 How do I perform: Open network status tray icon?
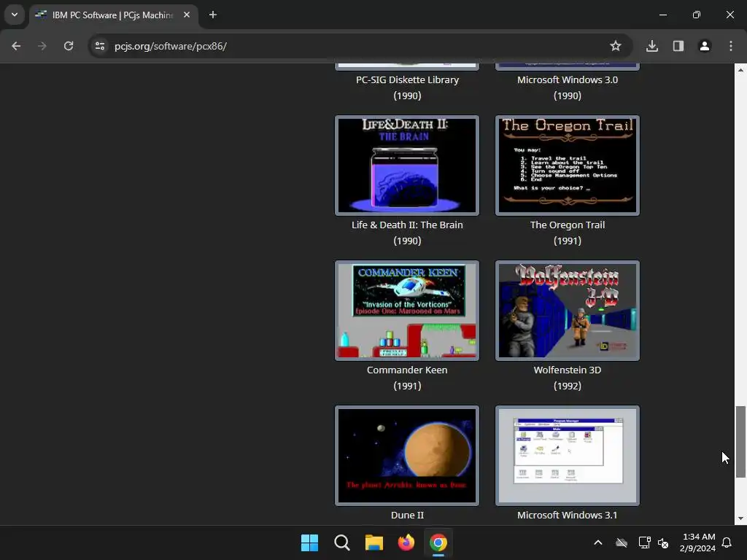coord(645,542)
